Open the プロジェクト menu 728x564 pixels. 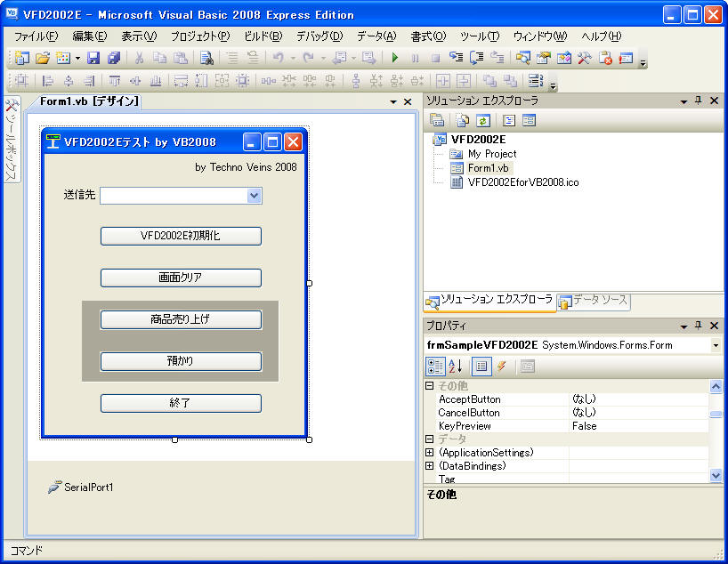(x=200, y=36)
